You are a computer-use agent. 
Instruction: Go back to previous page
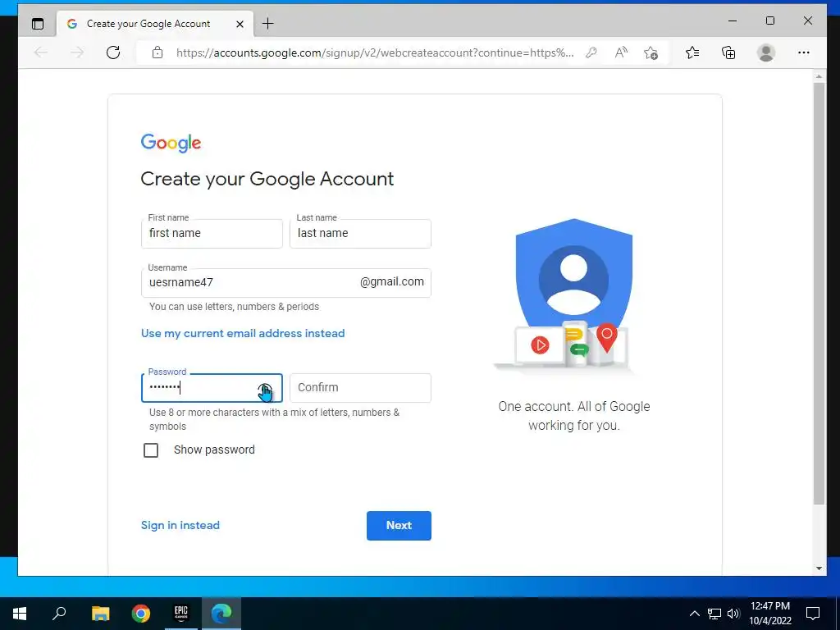coord(41,52)
